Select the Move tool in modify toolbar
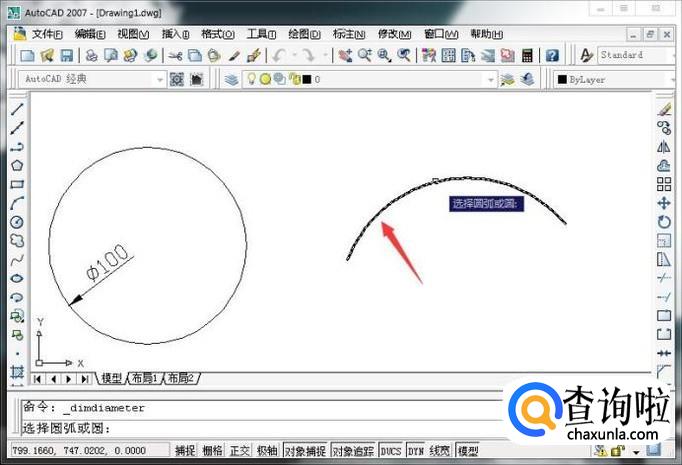Screen dimensions: 682x465 (x=664, y=203)
